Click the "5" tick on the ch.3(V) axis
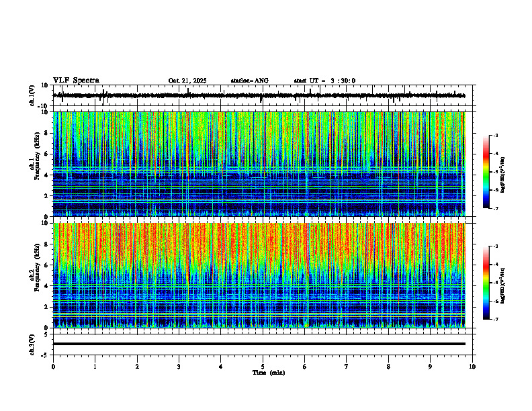Viewport: 532px width, 411px height. [47, 334]
